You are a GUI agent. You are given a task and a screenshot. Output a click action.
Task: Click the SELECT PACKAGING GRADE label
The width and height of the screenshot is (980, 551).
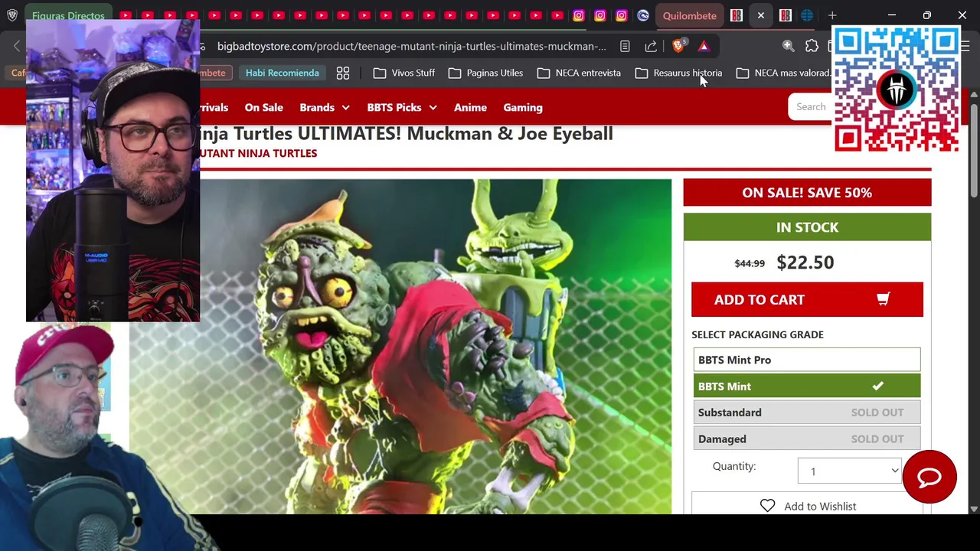coord(757,334)
